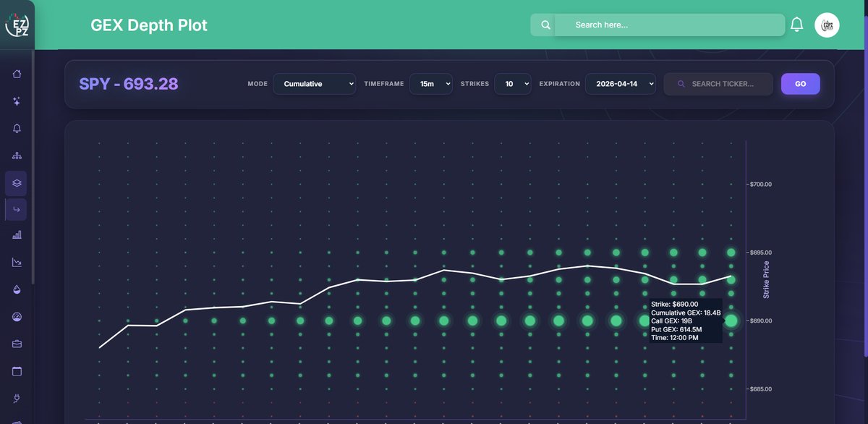Click the EZPZ logo in the sidebar header
Viewport: 868px width, 424px height.
point(16,25)
